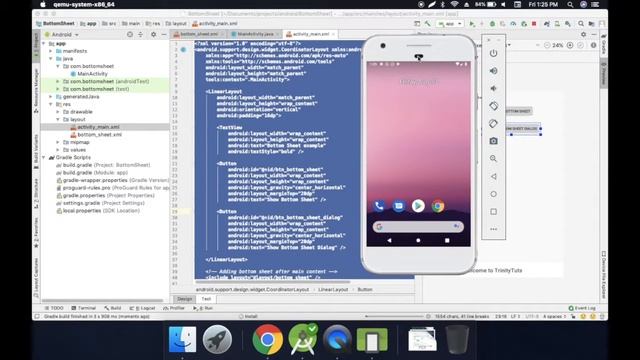Click the green Debug app bug icon
Image resolution: width=640 pixels, height=360 pixels.
[492, 24]
